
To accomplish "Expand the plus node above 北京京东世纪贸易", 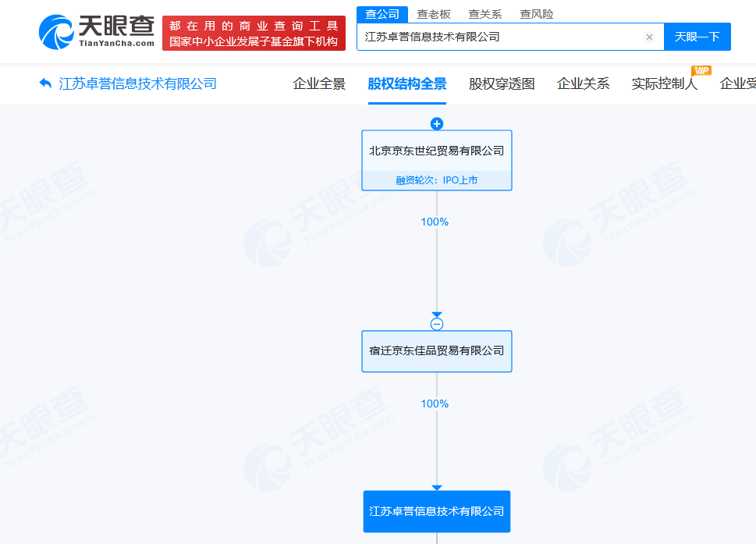I will coord(437,124).
